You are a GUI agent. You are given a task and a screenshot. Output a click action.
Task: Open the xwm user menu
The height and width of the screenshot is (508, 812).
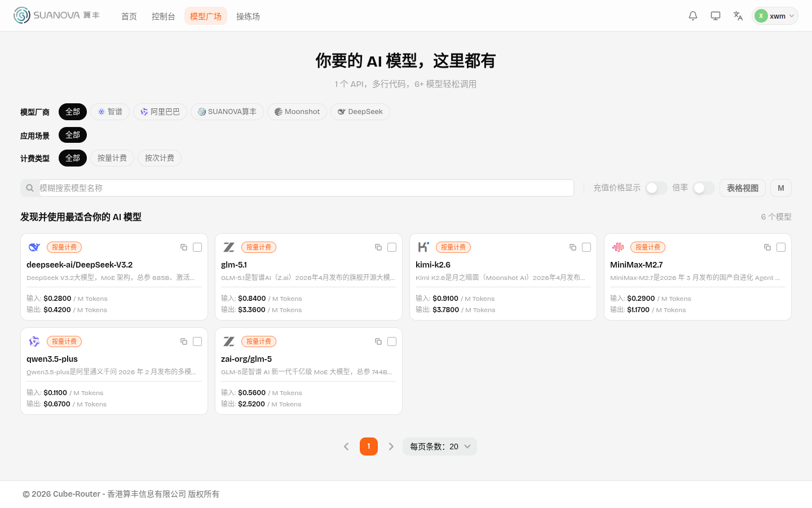pos(775,16)
